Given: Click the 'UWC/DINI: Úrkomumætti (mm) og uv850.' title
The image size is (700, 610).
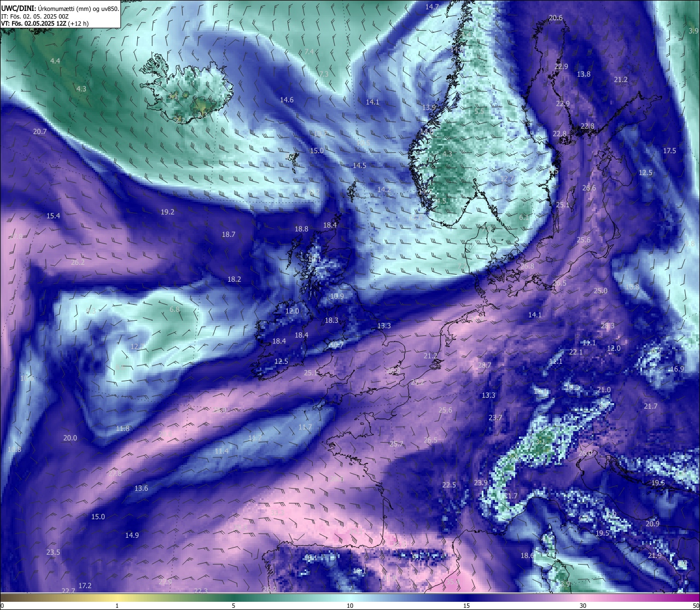Looking at the screenshot, I should tap(60, 9).
